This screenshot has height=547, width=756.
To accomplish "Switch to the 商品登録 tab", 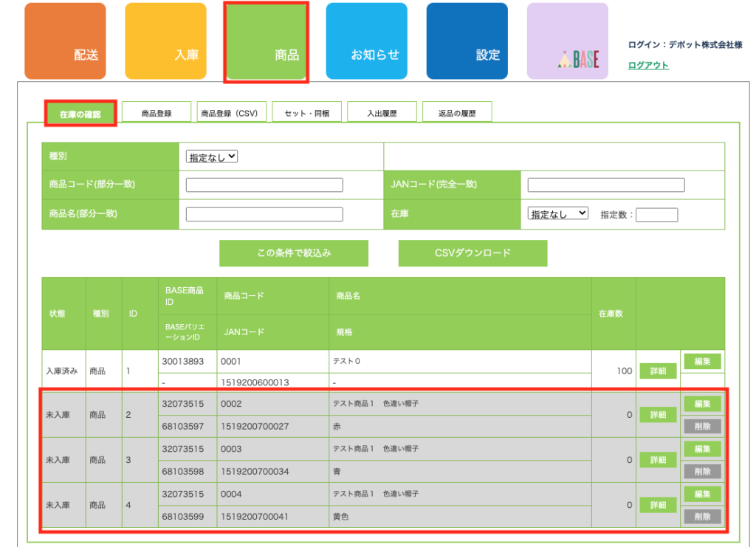I will click(157, 114).
